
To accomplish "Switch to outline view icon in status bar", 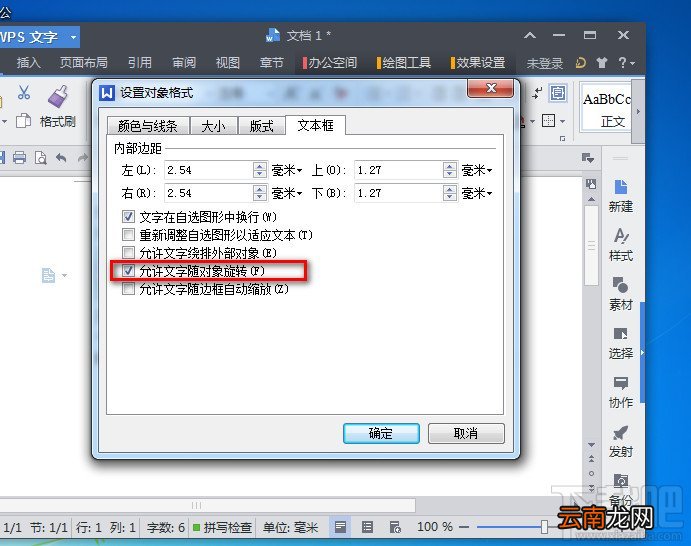I will [367, 527].
